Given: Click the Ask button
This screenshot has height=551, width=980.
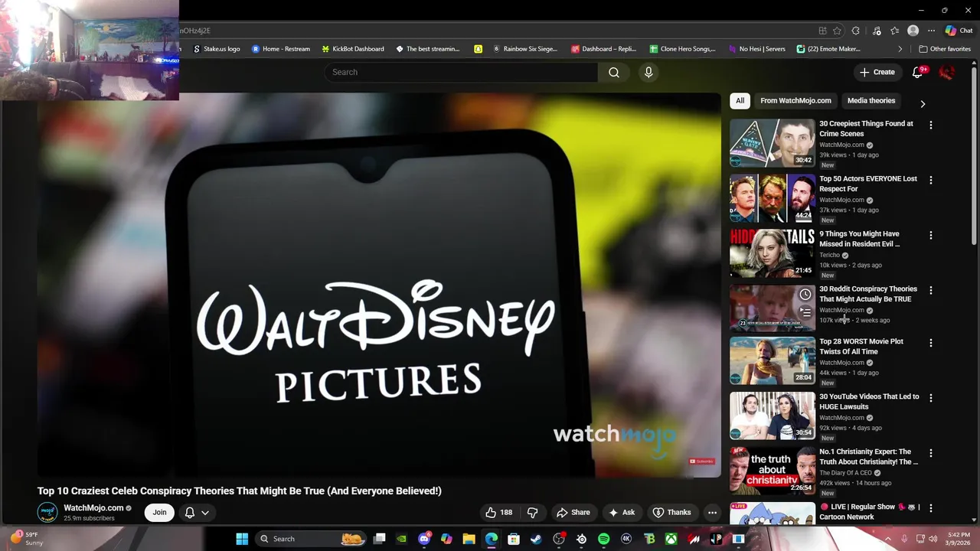Looking at the screenshot, I should point(622,513).
